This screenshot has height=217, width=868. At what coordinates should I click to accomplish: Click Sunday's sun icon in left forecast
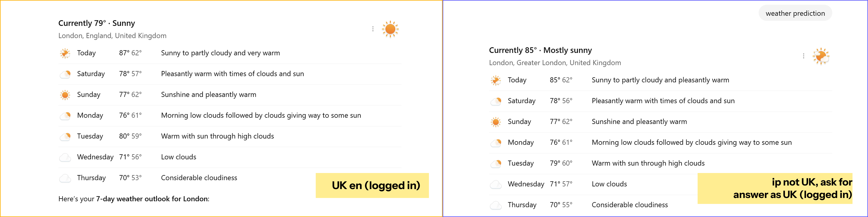tap(65, 95)
